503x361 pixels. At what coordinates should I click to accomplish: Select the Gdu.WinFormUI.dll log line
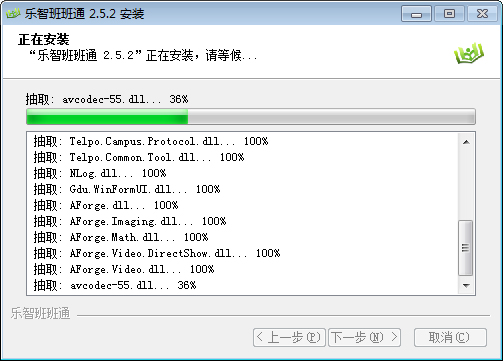127,189
